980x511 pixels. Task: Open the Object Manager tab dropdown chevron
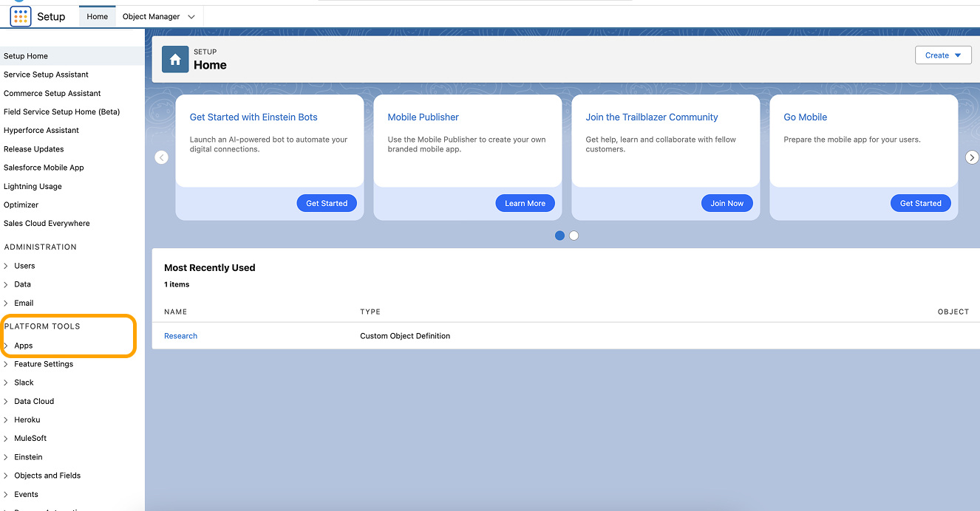[x=191, y=17]
